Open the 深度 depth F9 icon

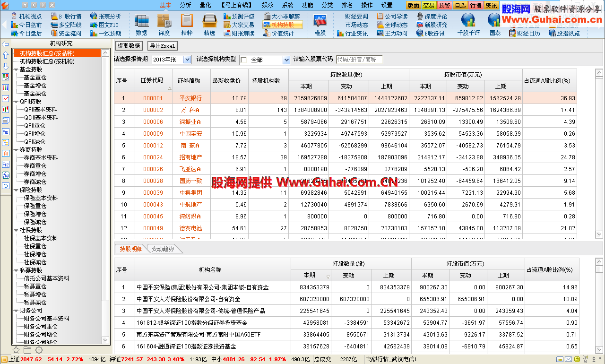tap(164, 25)
